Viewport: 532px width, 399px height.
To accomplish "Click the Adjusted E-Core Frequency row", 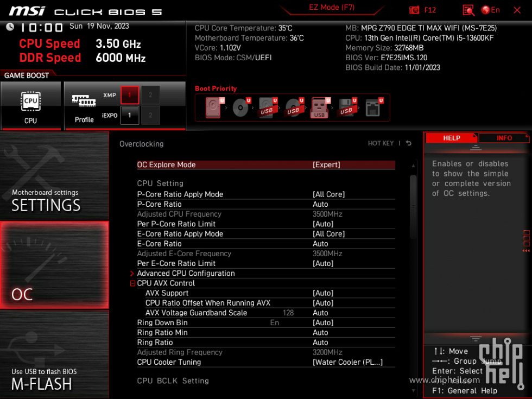I will click(266, 254).
